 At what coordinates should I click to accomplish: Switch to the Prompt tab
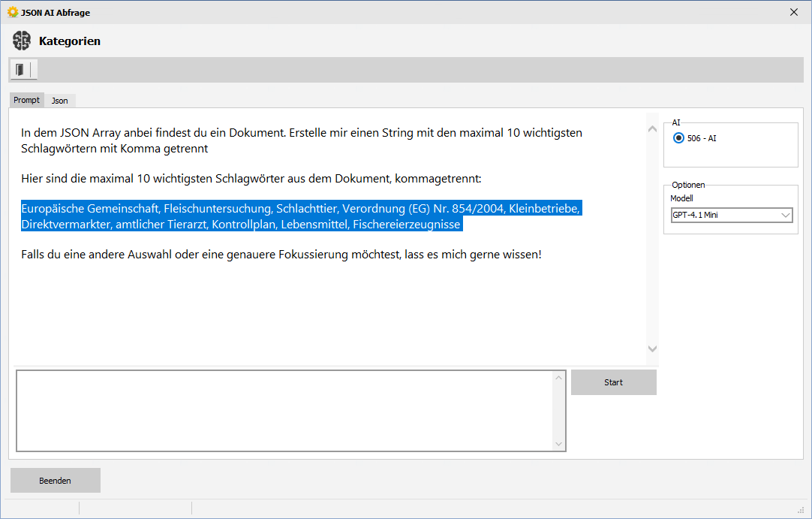[x=27, y=100]
